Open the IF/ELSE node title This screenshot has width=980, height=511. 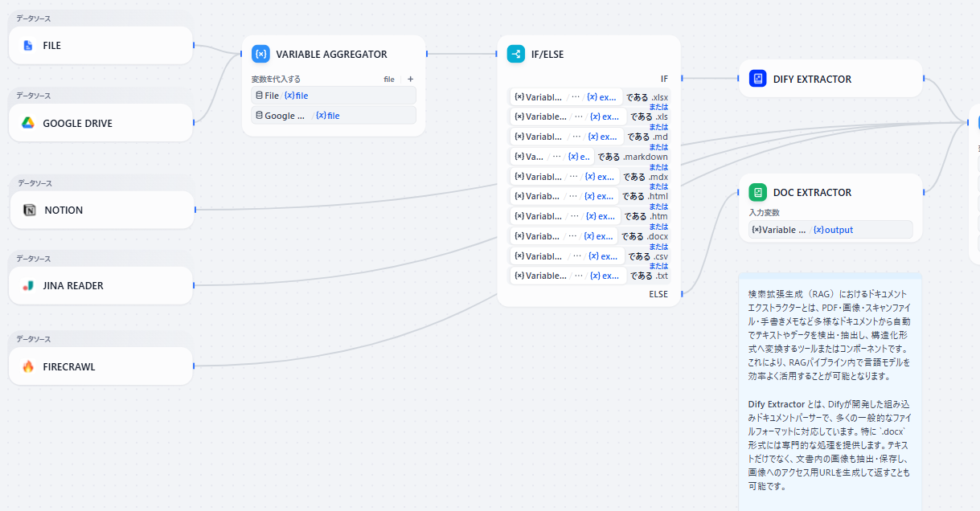547,55
